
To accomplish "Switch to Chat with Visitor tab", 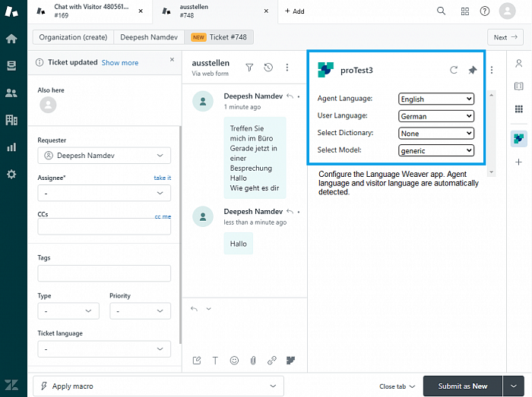I will coord(90,11).
